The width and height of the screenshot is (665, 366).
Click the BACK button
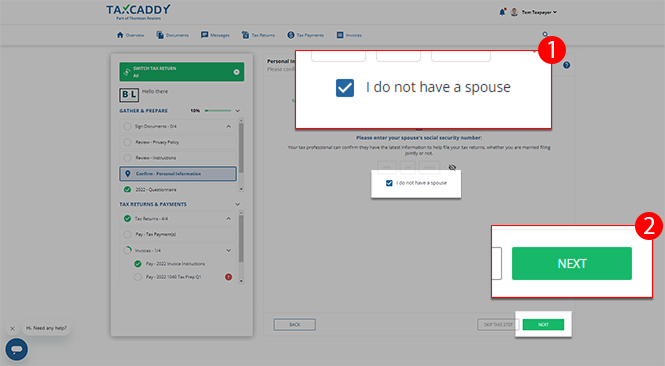[295, 324]
